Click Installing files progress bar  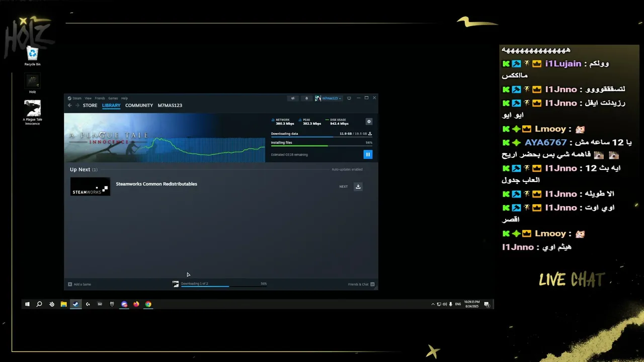click(x=321, y=146)
